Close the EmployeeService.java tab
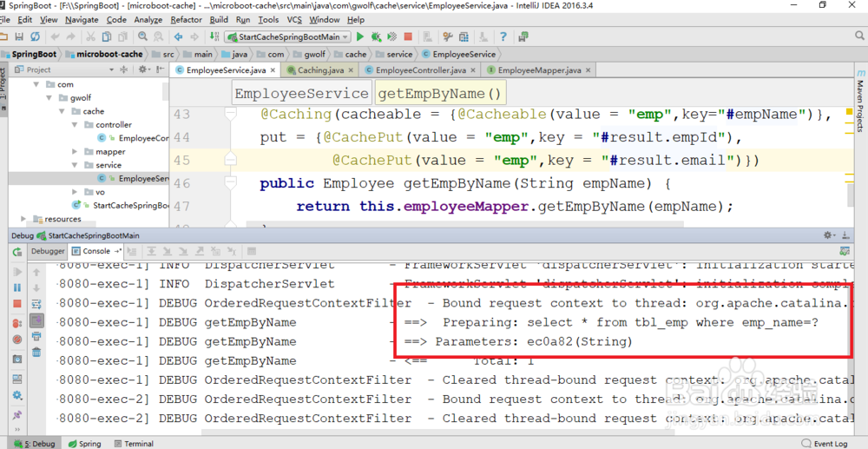 tap(272, 70)
